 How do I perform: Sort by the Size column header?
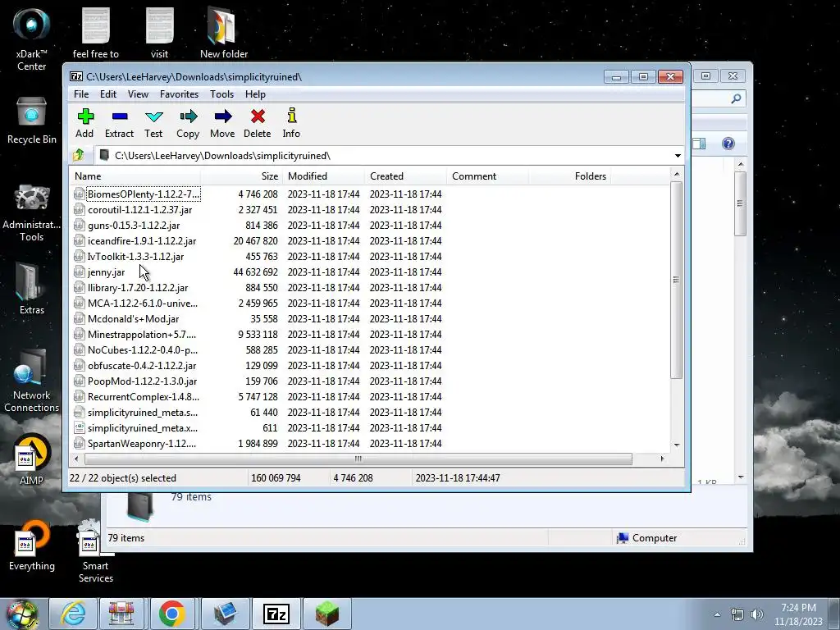242,176
